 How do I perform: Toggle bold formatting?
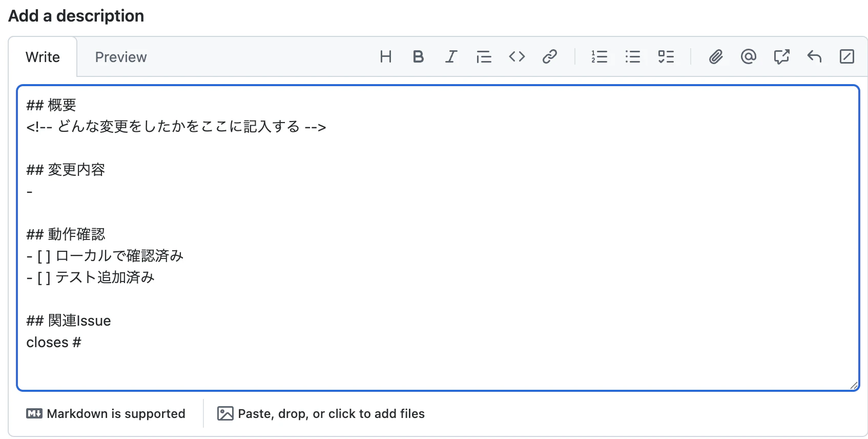point(418,56)
